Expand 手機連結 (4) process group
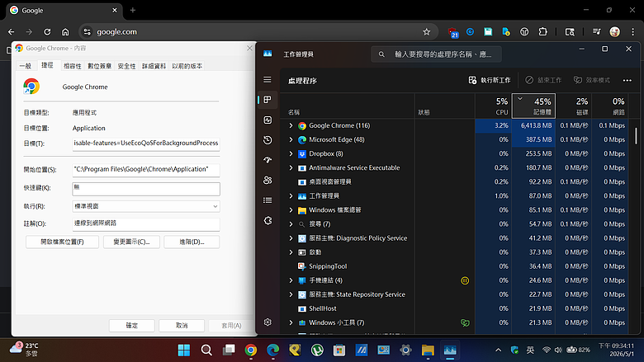This screenshot has height=362, width=644. (291, 280)
